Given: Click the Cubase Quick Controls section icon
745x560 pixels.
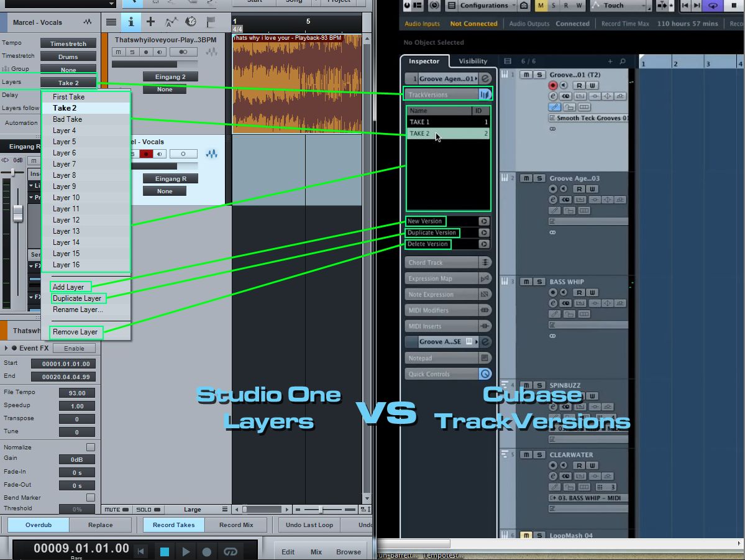Looking at the screenshot, I should click(485, 374).
